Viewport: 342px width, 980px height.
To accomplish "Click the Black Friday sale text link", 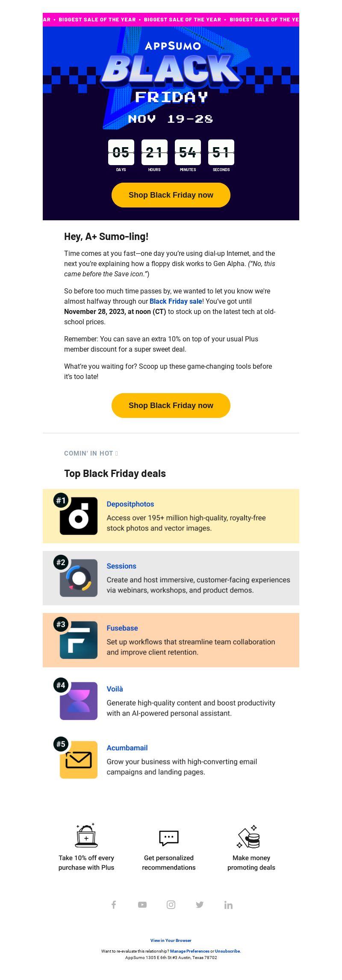I will (176, 301).
